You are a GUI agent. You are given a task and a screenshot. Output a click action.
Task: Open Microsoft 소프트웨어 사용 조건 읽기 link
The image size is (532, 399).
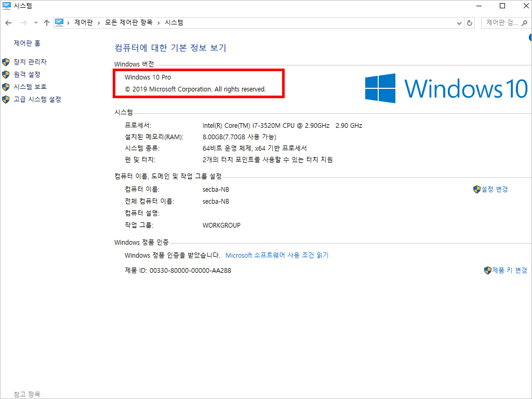click(x=277, y=255)
